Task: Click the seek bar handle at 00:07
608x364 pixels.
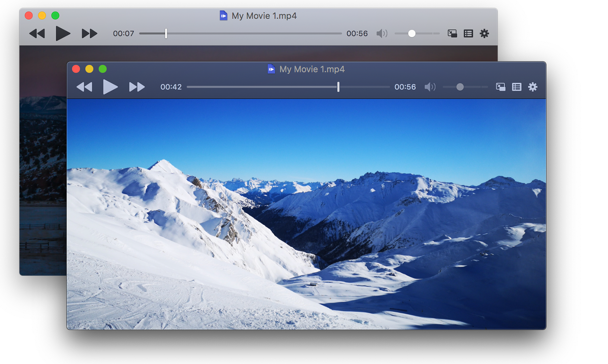Action: click(166, 33)
